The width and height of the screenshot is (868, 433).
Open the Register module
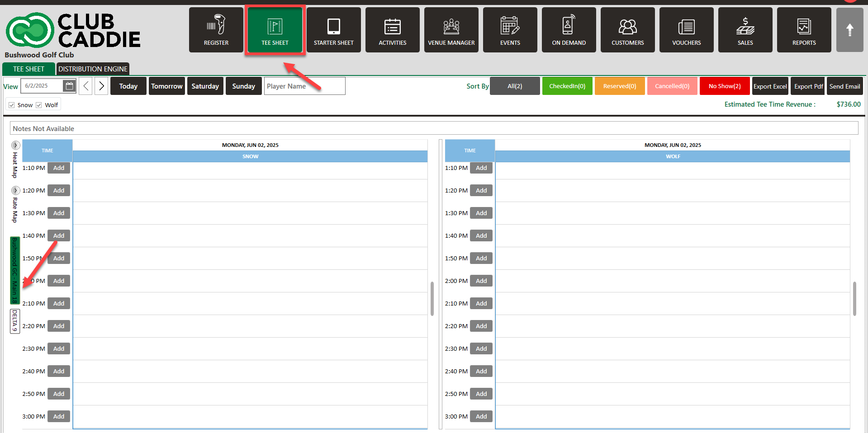(216, 30)
